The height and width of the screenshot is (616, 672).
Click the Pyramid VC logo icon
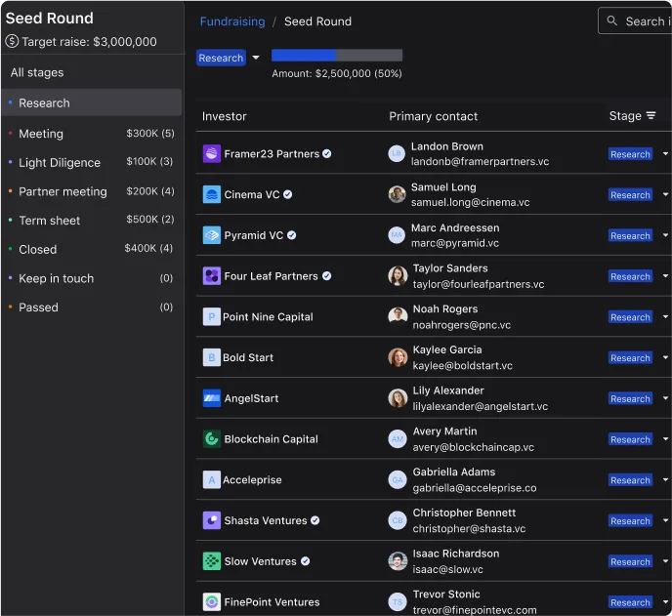211,235
